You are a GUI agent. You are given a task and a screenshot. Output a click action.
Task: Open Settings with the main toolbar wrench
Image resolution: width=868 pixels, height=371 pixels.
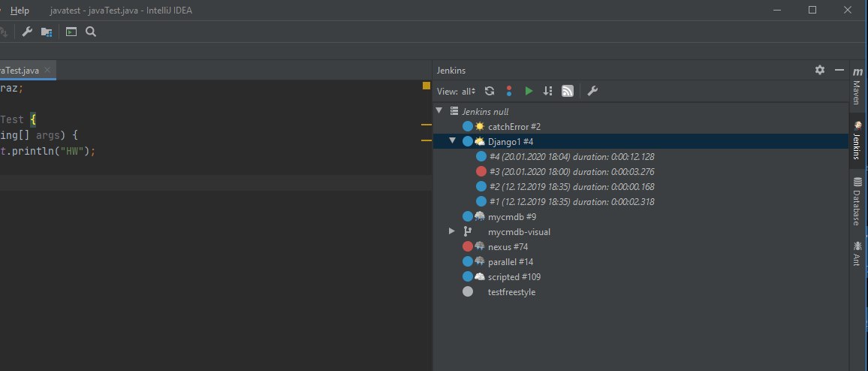[x=27, y=32]
